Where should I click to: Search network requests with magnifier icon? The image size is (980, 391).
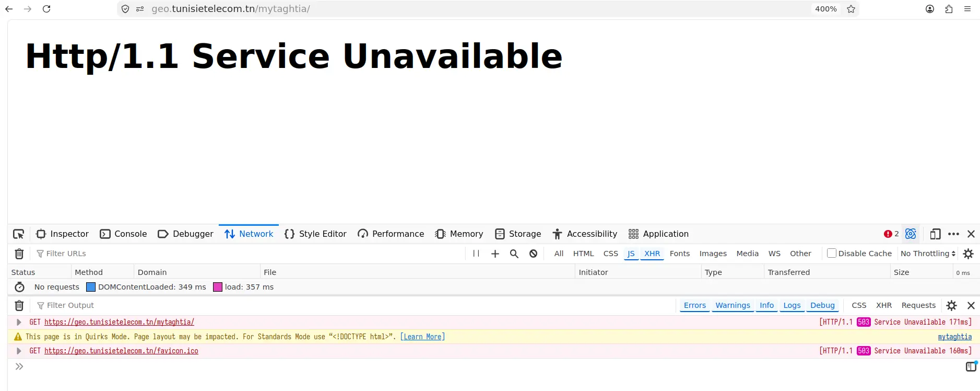(514, 254)
